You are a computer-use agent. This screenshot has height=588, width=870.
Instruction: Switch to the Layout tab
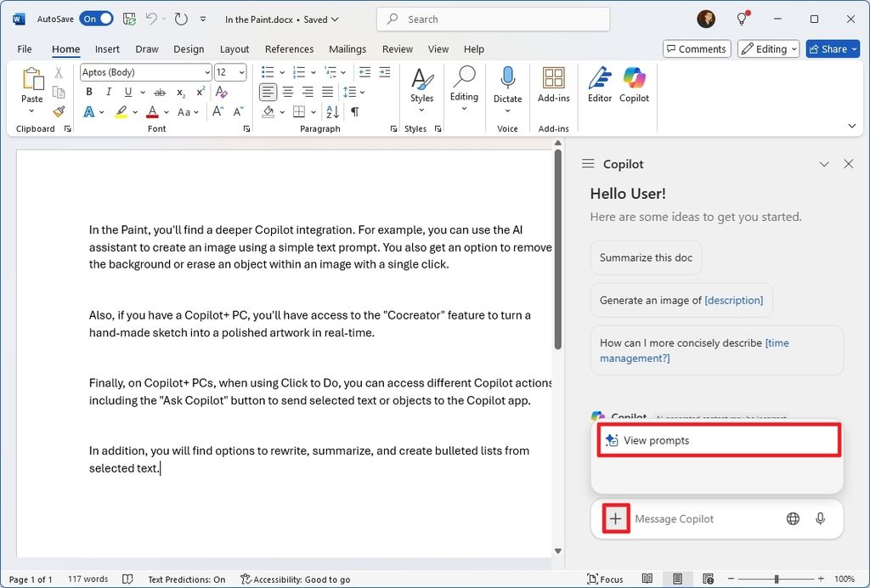click(x=234, y=48)
